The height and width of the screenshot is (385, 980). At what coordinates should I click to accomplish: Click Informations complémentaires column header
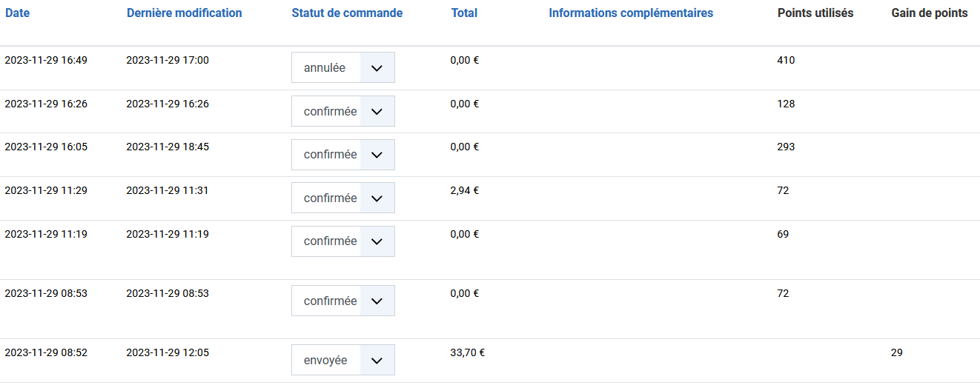(x=631, y=13)
